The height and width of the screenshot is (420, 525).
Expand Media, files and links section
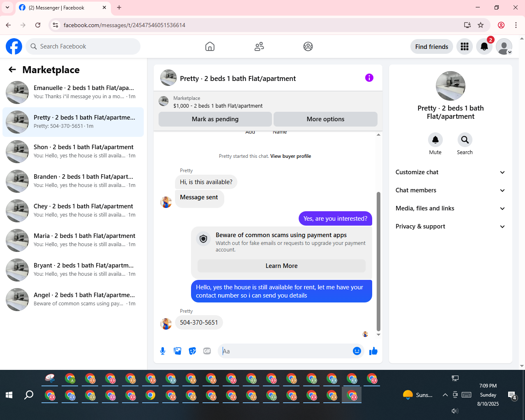pyautogui.click(x=451, y=208)
